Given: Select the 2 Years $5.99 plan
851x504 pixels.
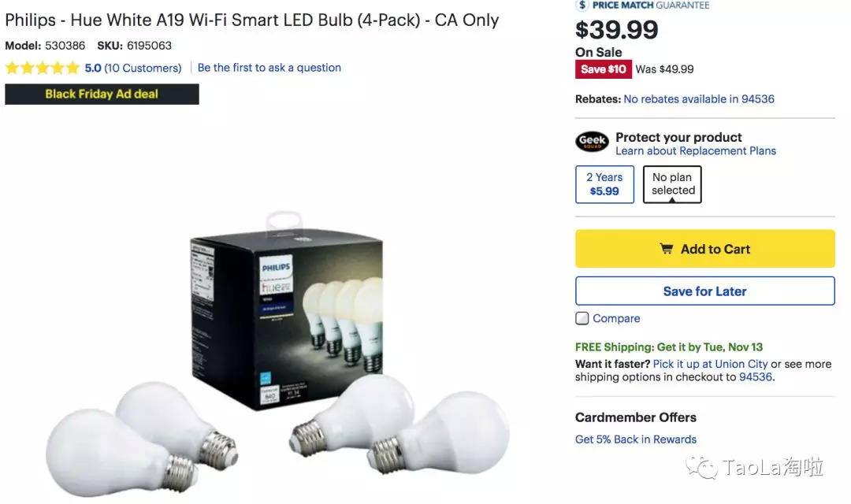Looking at the screenshot, I should pyautogui.click(x=604, y=184).
